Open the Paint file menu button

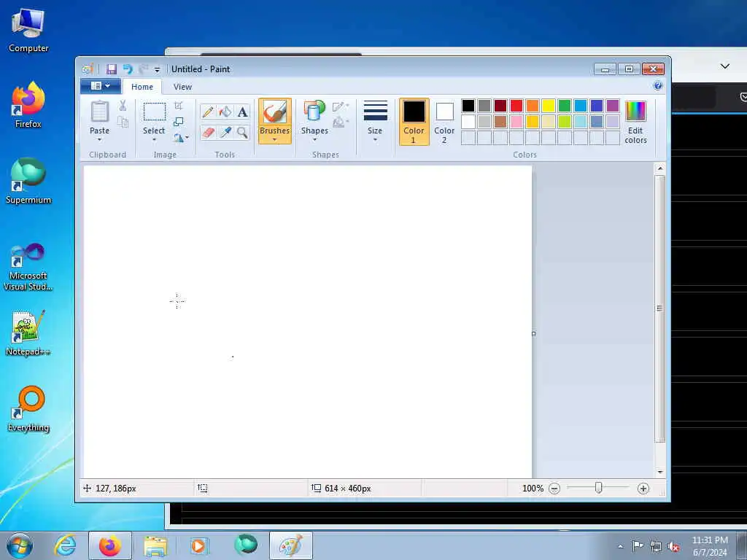[100, 86]
